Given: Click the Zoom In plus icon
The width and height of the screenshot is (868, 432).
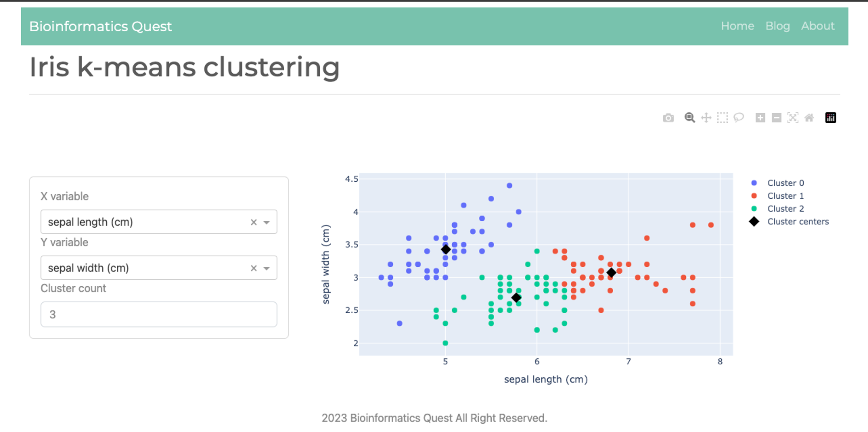Looking at the screenshot, I should coord(760,118).
